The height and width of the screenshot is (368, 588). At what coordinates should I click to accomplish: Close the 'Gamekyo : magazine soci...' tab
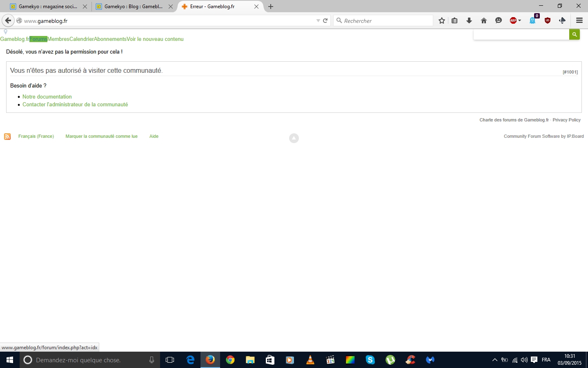pyautogui.click(x=85, y=7)
